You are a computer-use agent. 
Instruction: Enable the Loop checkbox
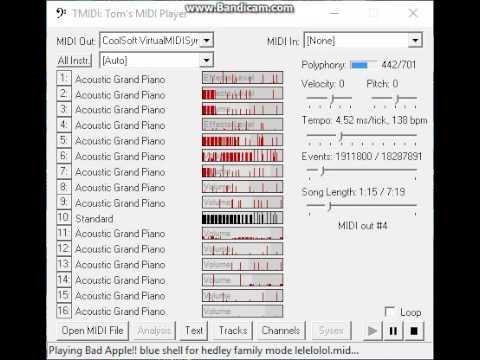coord(389,312)
